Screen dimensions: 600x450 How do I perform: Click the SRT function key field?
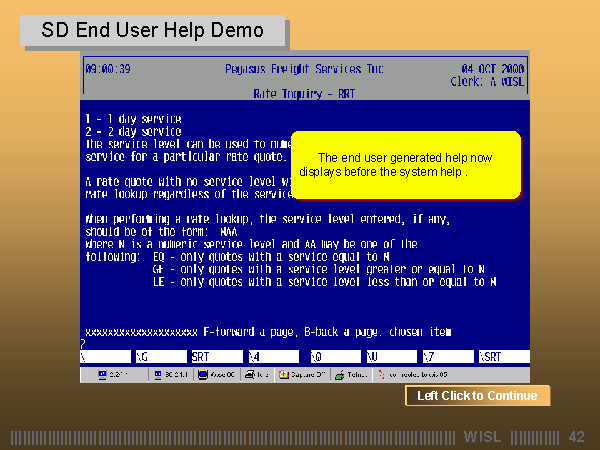(214, 356)
